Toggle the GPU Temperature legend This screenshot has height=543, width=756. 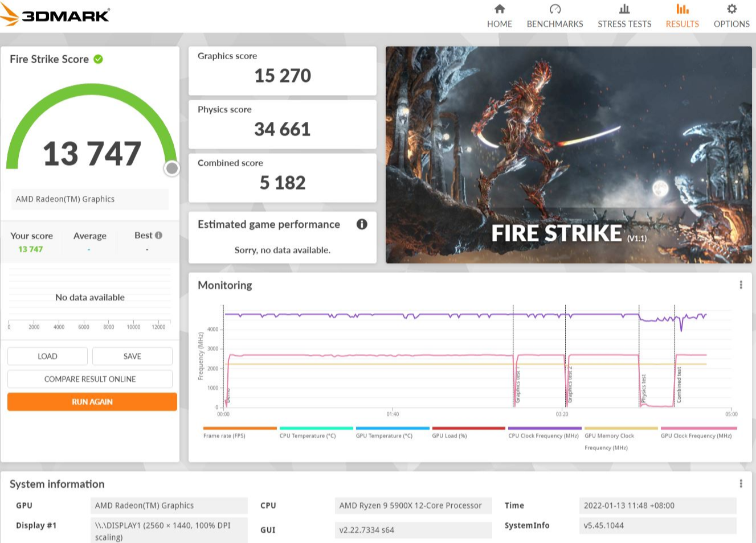tap(393, 433)
